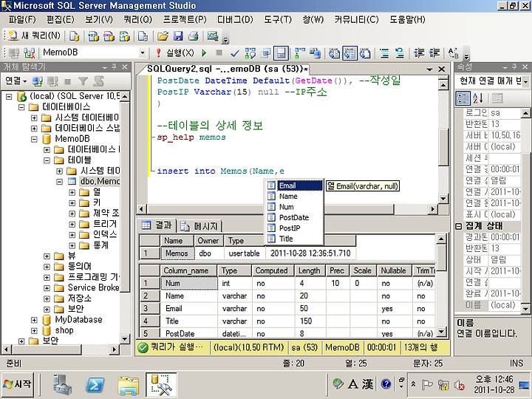
Task: Click the Increase Indent icon
Action: tap(434, 53)
